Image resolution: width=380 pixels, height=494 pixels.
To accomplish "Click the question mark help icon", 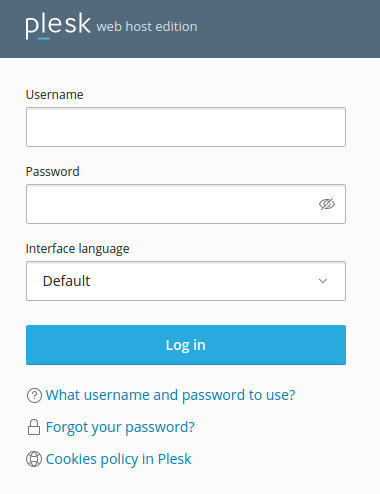I will 34,396.
